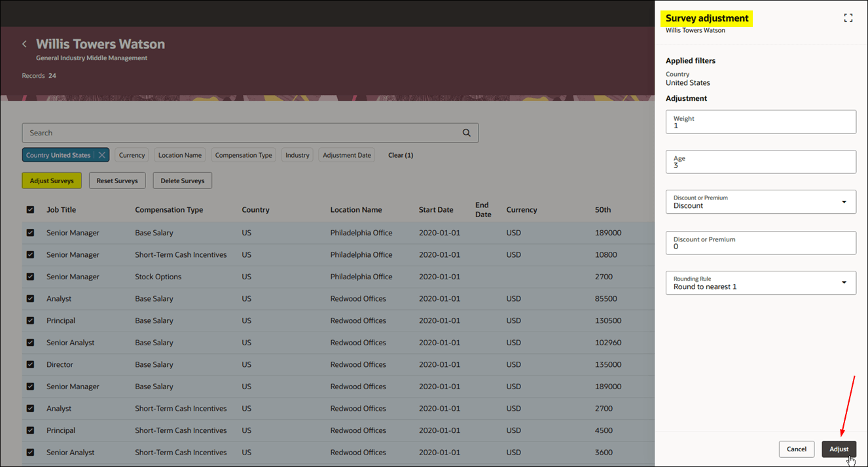Uncheck the Analyst Short-Term Cash Incentives row

(30, 408)
